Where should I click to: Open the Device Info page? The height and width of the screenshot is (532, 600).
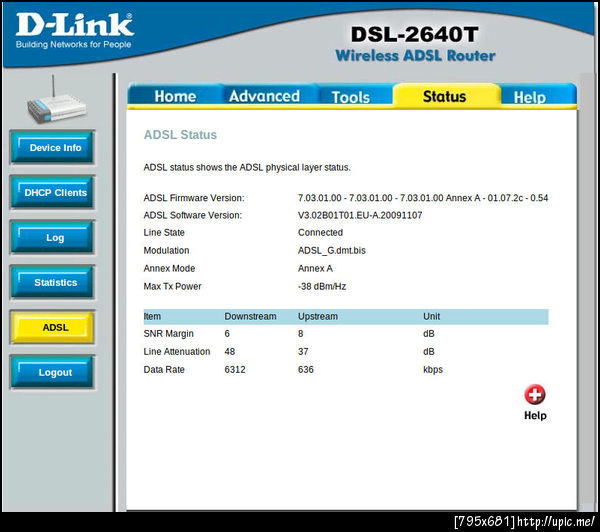[52, 147]
